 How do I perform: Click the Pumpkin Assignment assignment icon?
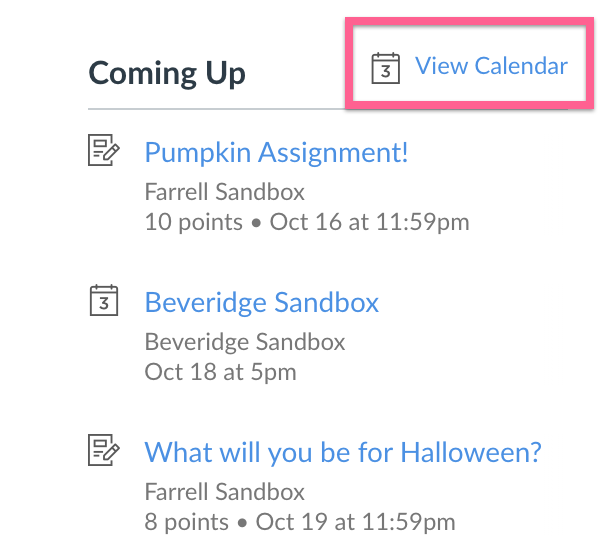coord(104,150)
